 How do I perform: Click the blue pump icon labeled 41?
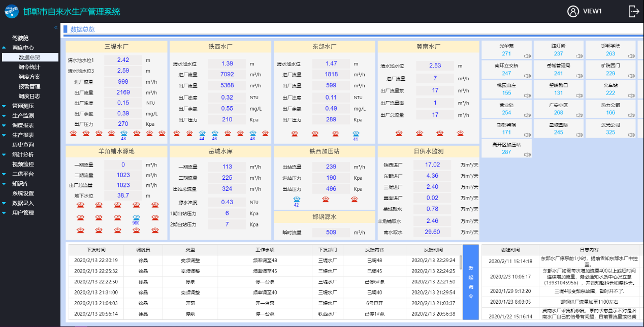(356, 134)
